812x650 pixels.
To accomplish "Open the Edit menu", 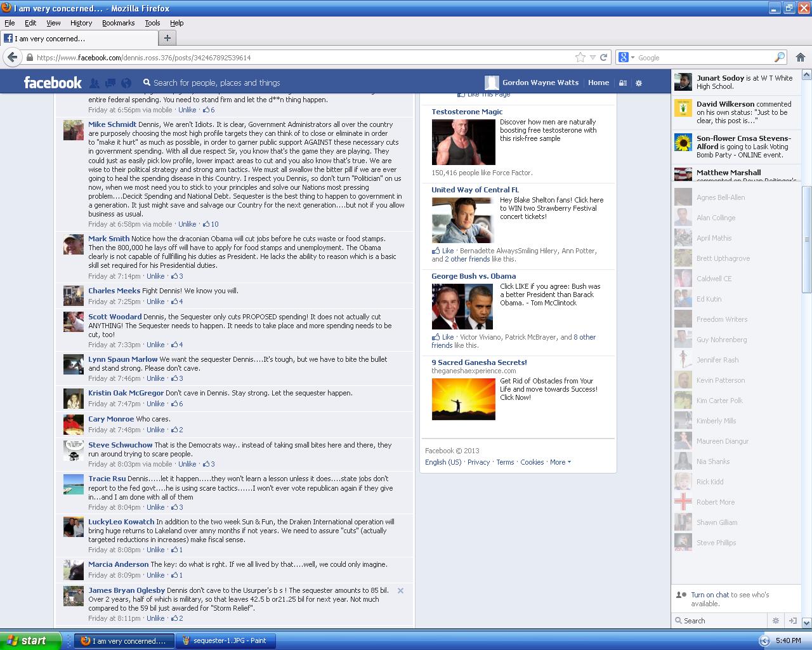I will pos(30,23).
